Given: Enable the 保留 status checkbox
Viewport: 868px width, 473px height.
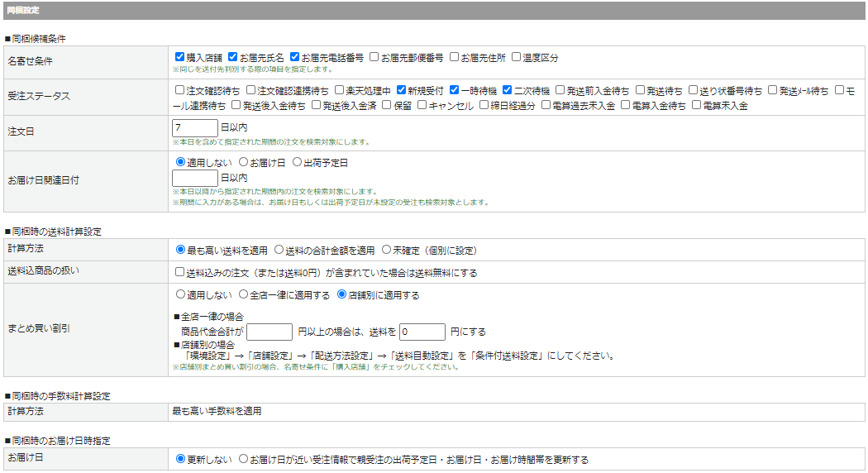Looking at the screenshot, I should 386,106.
